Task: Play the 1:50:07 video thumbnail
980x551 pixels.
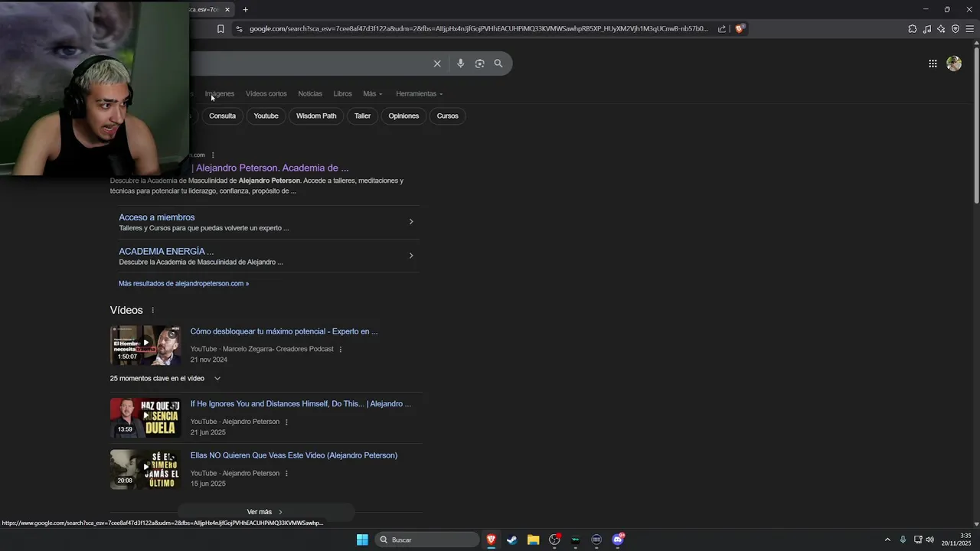Action: pyautogui.click(x=145, y=345)
